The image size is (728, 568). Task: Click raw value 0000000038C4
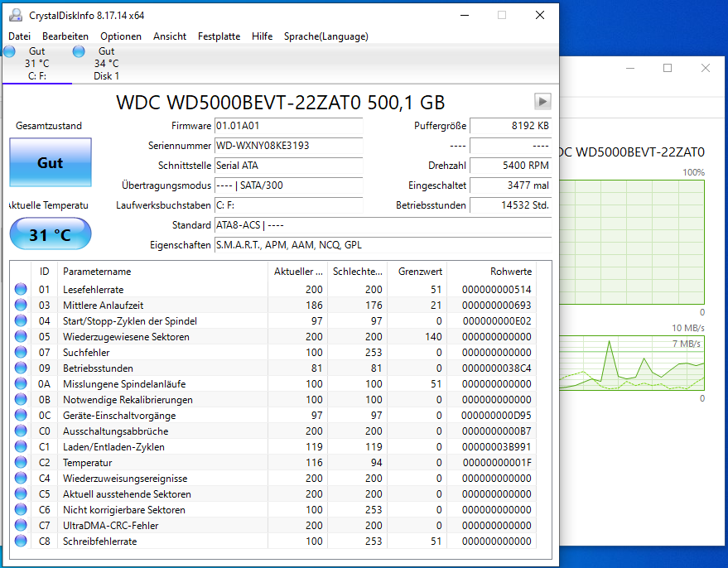[496, 368]
